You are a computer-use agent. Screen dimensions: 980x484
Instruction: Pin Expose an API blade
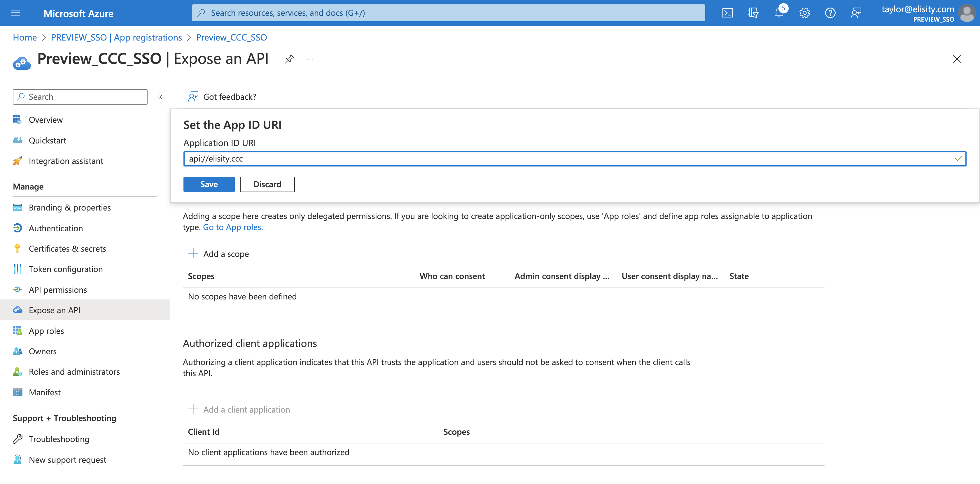coord(289,59)
